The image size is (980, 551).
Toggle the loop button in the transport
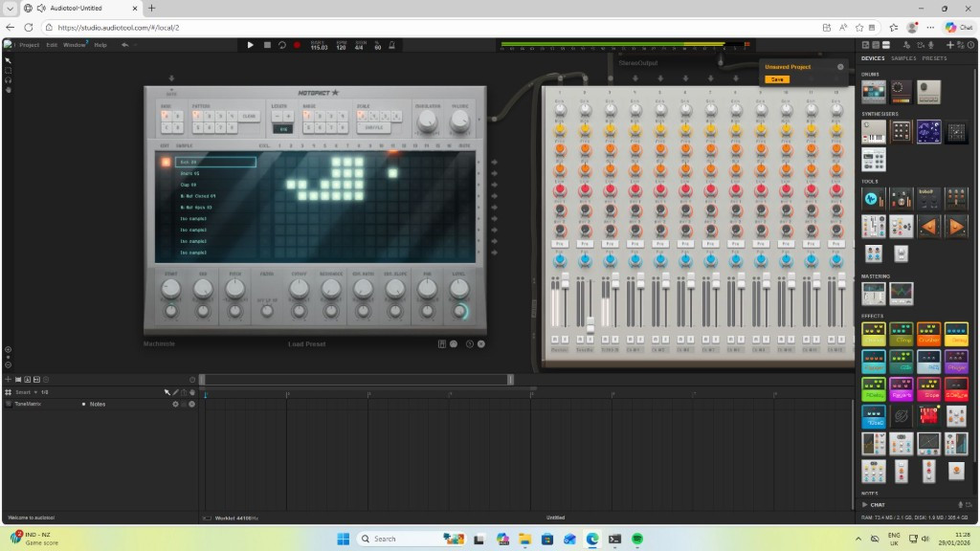click(x=282, y=45)
